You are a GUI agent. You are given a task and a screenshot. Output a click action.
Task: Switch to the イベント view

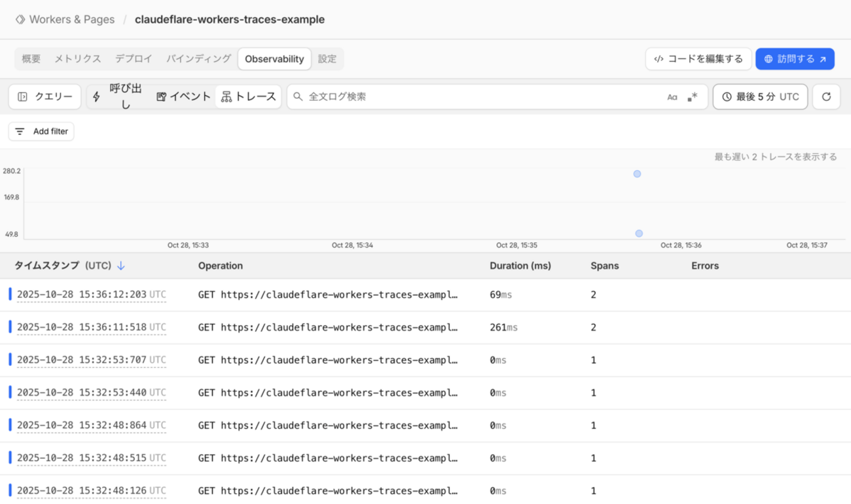tap(183, 97)
